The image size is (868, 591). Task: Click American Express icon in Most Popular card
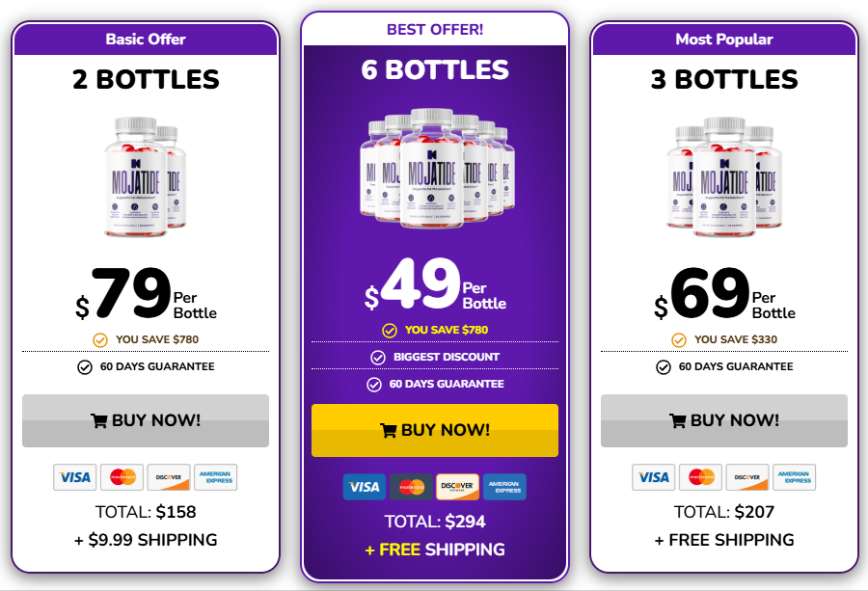pos(794,477)
